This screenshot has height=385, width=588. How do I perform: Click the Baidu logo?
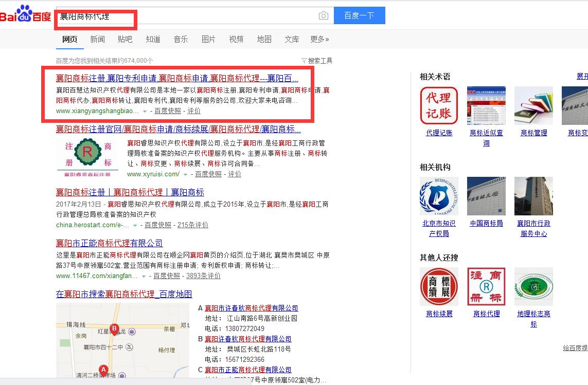click(x=26, y=14)
